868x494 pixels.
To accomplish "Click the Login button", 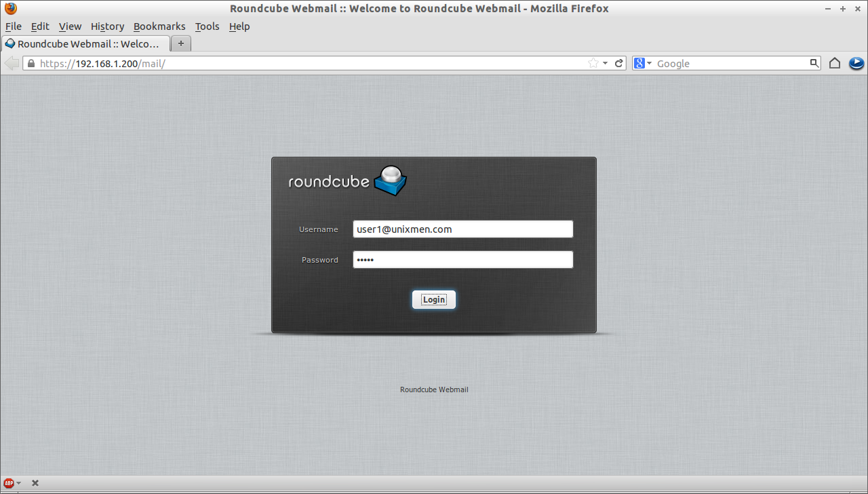I will pyautogui.click(x=434, y=299).
